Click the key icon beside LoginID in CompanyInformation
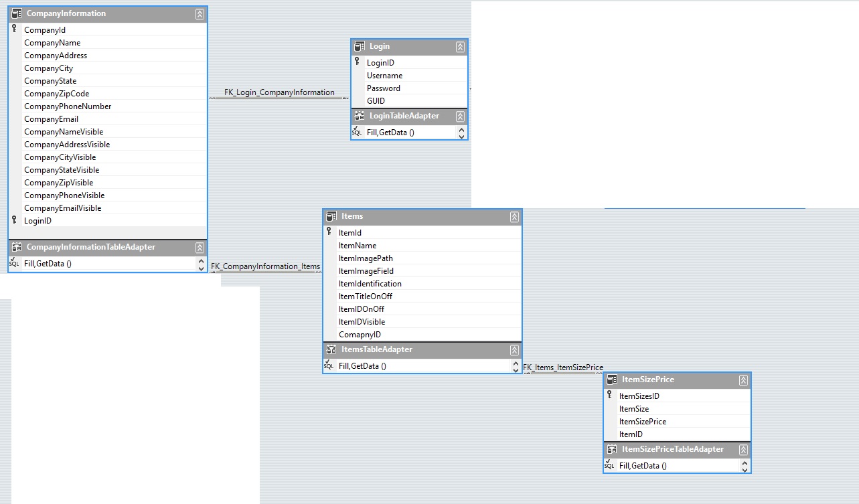This screenshot has height=504, width=859. (14, 220)
